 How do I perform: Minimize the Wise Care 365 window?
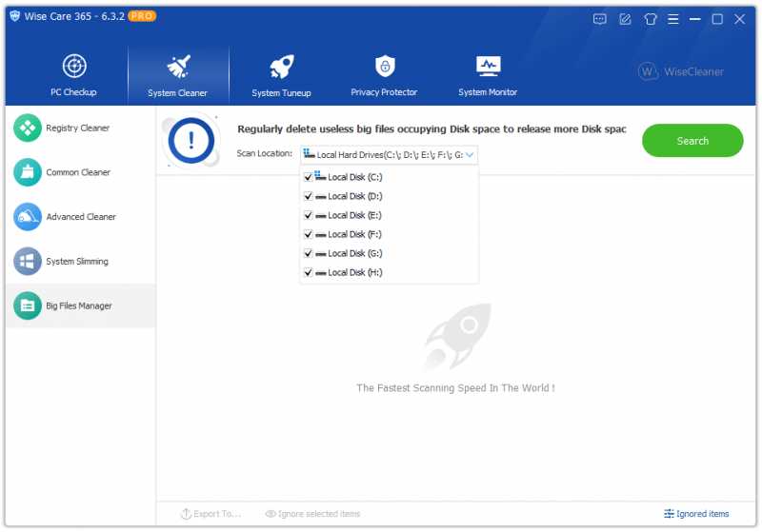click(695, 19)
